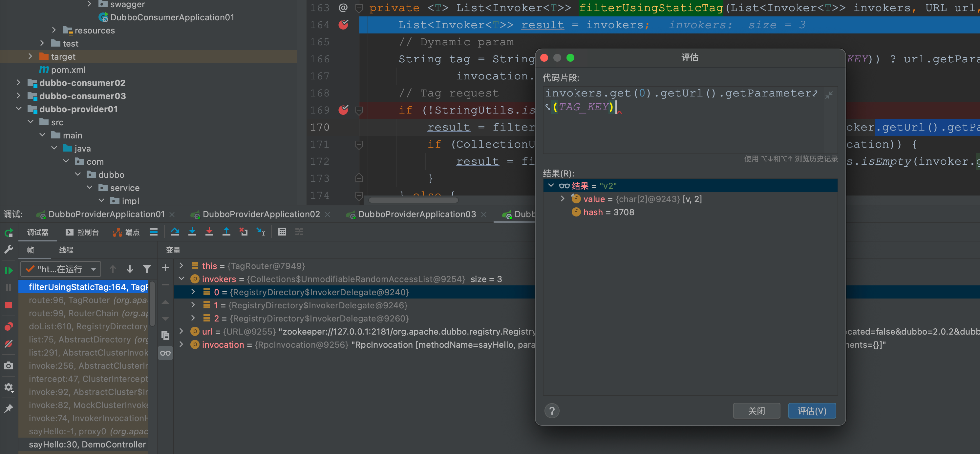Select the hash = 3708 field row
Screen dimensions: 980x454
tap(690, 212)
